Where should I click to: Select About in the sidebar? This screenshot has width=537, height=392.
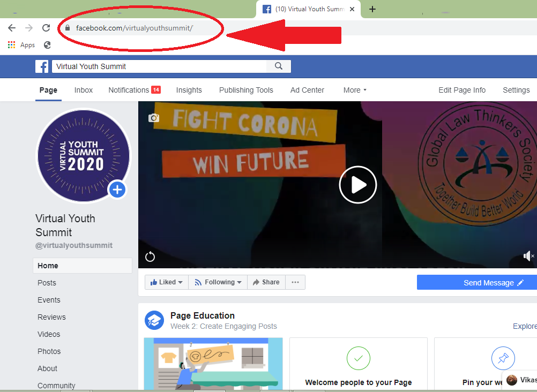[x=47, y=368]
